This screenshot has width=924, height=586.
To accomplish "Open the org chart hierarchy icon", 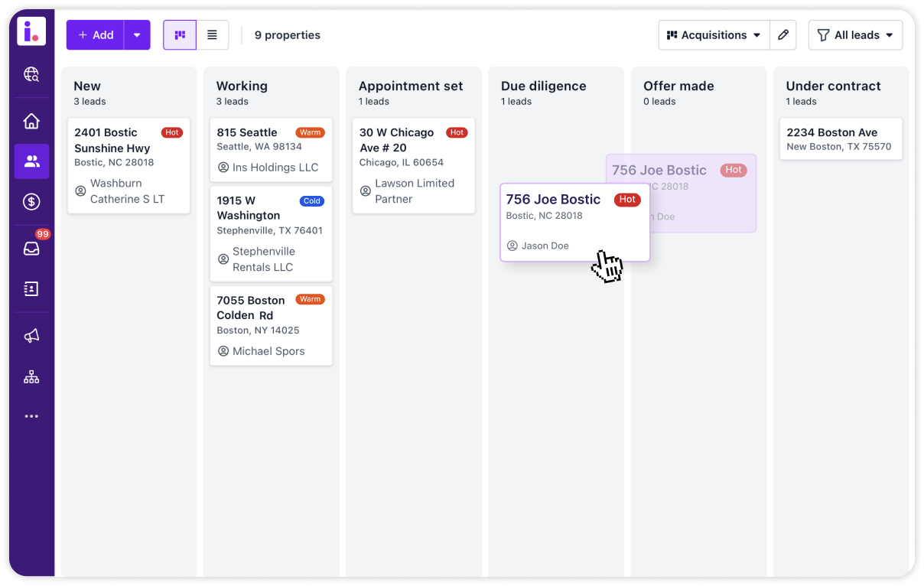I will (31, 376).
